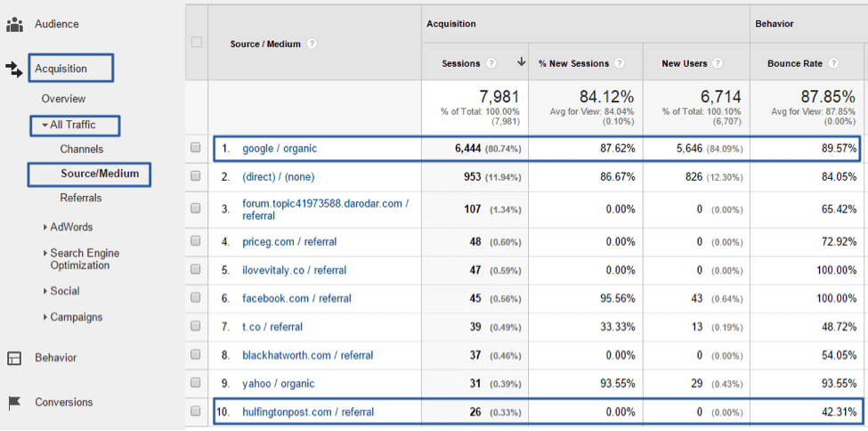Click the 84.12% new sessions total
Viewport: 868px width, 431px height.
click(606, 97)
